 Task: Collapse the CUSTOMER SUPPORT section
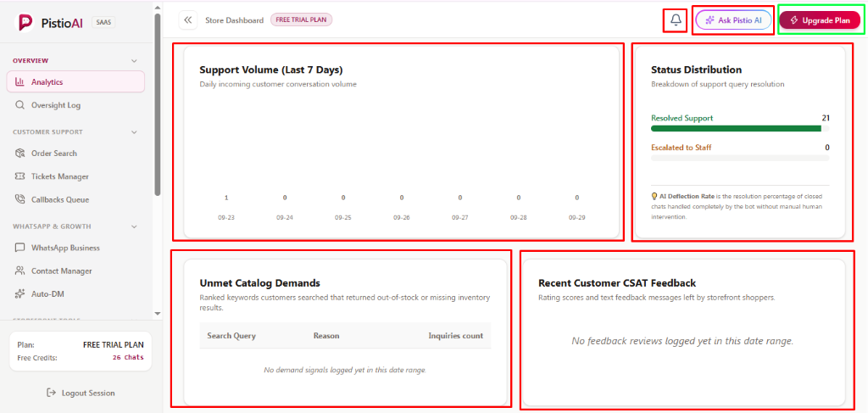133,132
